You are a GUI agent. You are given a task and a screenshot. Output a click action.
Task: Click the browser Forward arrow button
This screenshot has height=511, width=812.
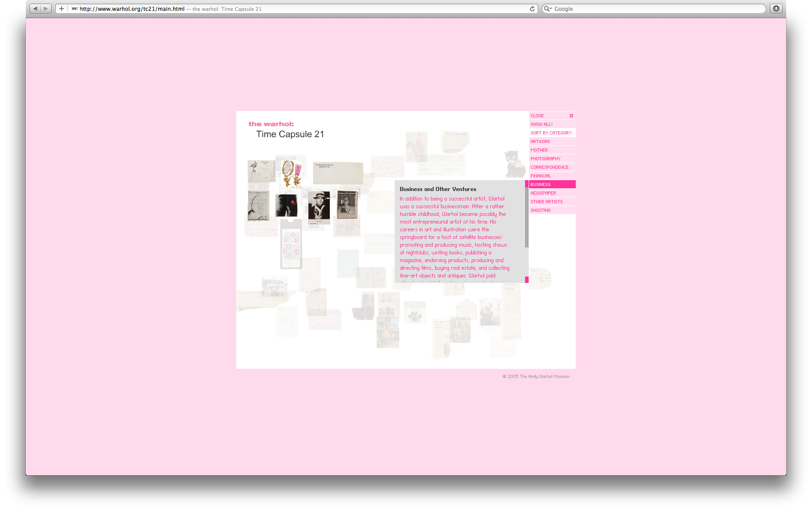(x=46, y=9)
